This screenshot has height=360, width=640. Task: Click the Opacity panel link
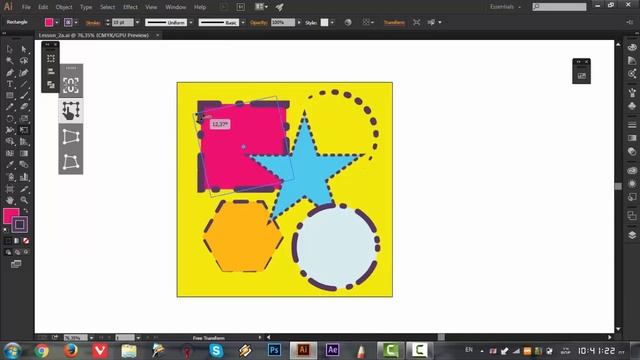pos(258,23)
